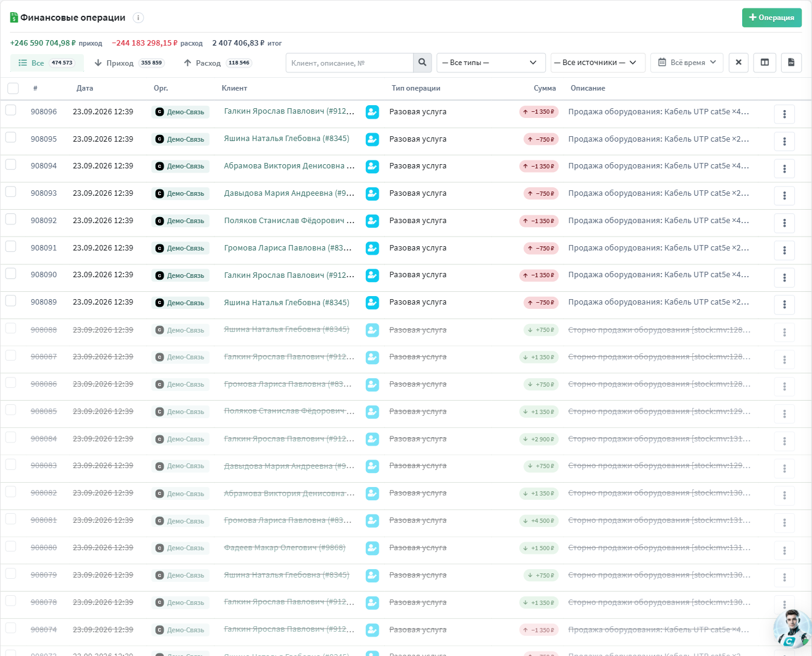This screenshot has width=812, height=656.
Task: Click the Сумма column header
Action: coord(545,88)
